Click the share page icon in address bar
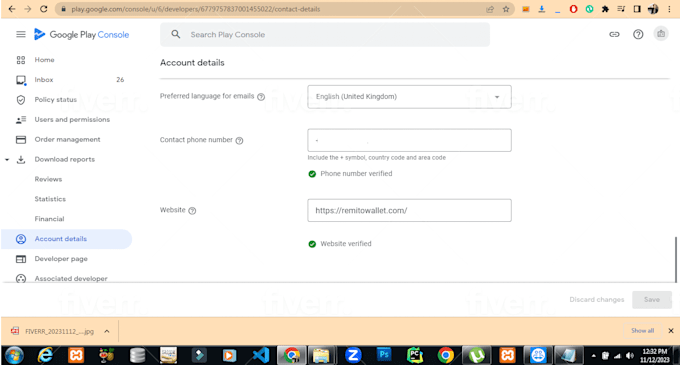Viewport: 680px width, 365px height. 490,9
